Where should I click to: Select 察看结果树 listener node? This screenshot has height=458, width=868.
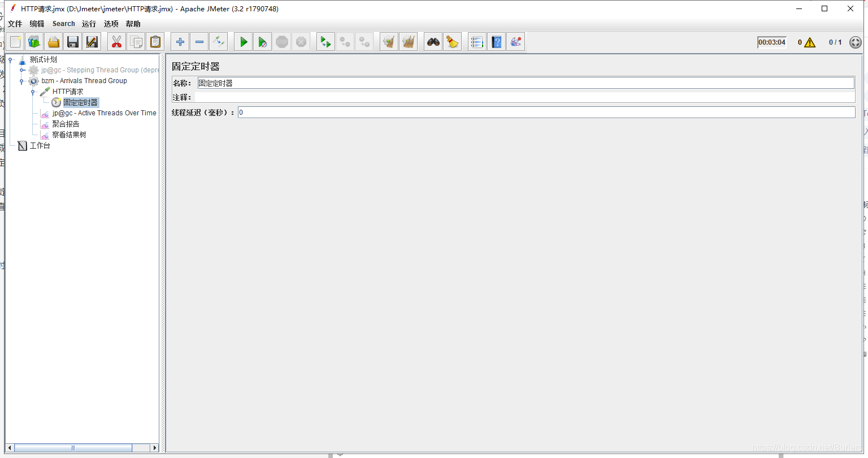pyautogui.click(x=69, y=135)
